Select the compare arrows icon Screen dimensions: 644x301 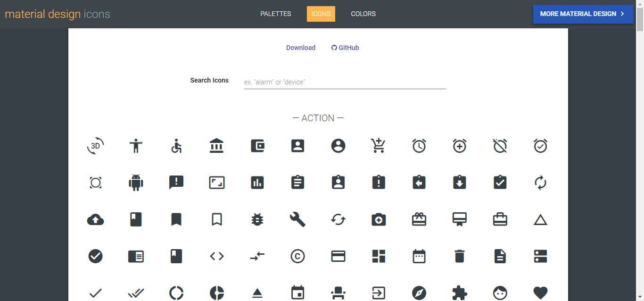[257, 256]
